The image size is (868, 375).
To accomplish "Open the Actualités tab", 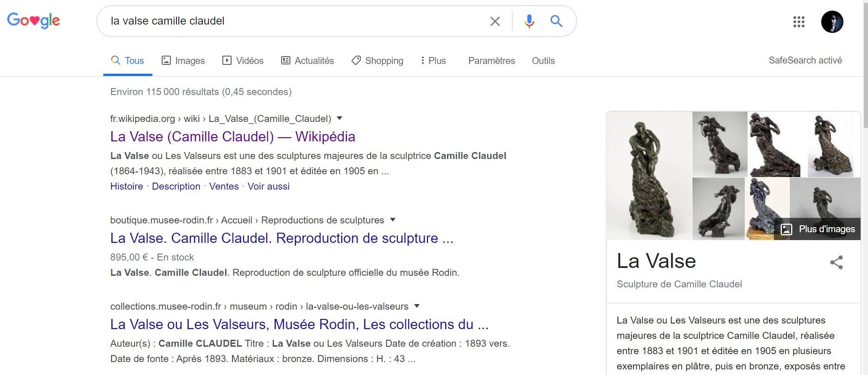I will coord(308,61).
